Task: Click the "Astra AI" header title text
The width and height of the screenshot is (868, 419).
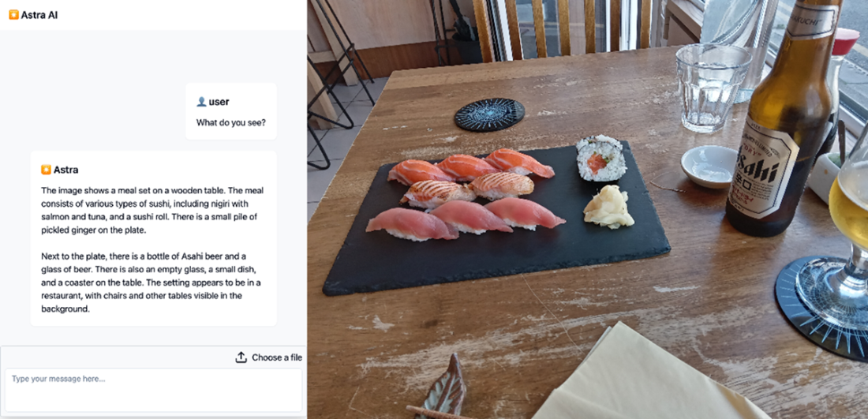Action: coord(39,15)
